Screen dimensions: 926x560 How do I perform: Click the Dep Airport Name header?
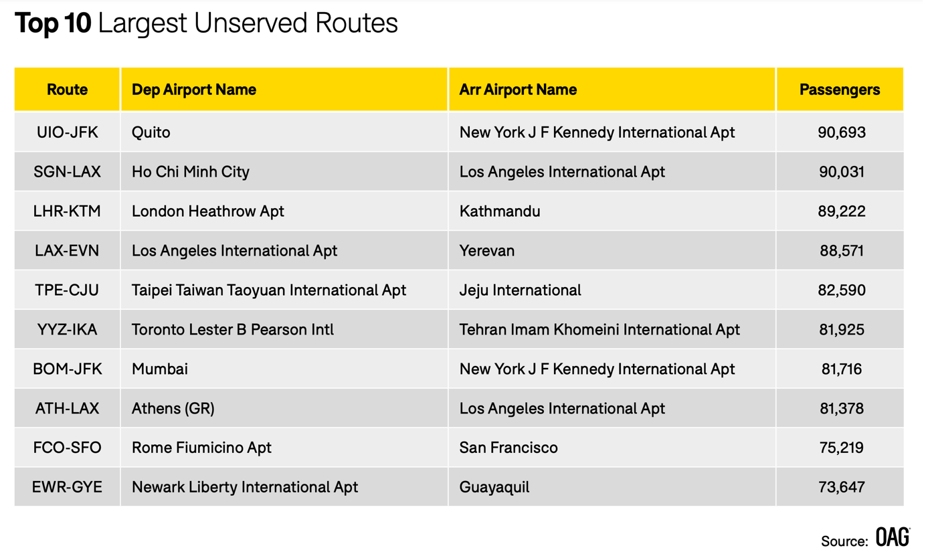click(x=194, y=90)
